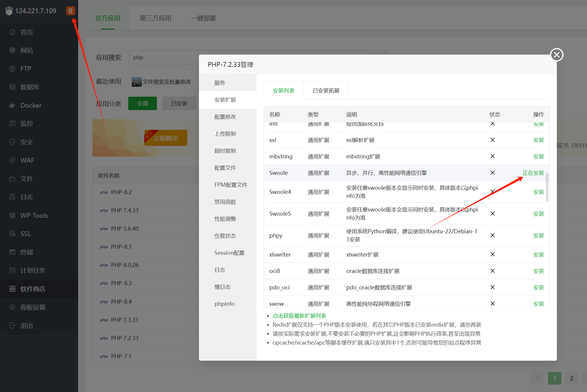Screen dimensions: 587x392
Task: Open the 已安装拓展 tab
Action: pyautogui.click(x=326, y=90)
